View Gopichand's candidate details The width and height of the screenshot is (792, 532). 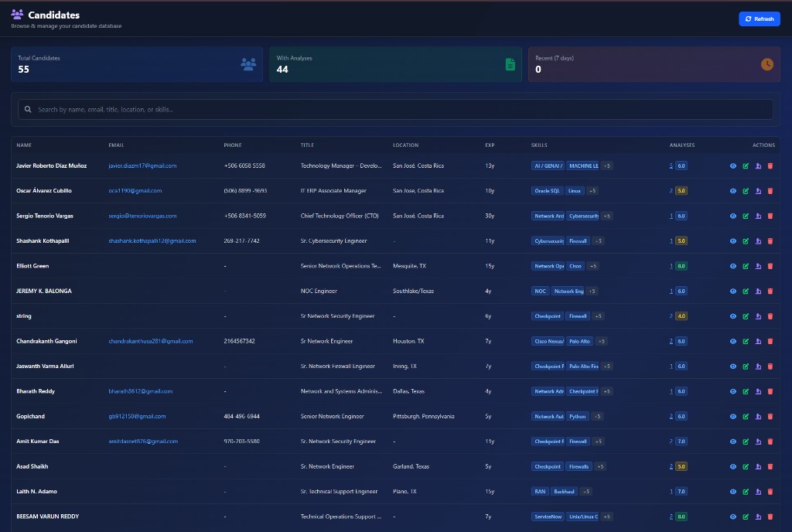(733, 417)
